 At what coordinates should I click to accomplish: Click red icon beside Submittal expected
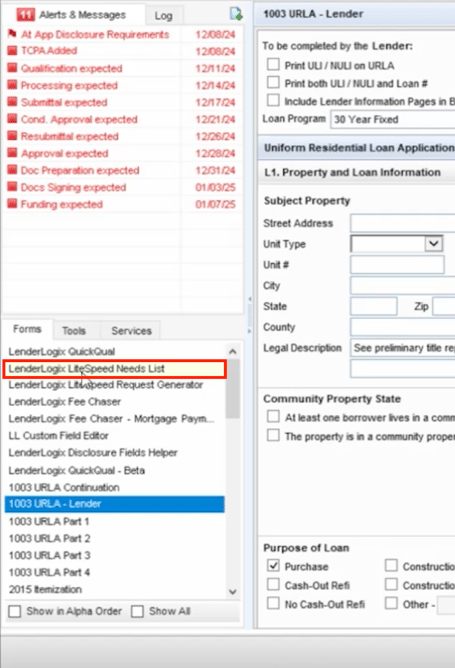tap(12, 102)
